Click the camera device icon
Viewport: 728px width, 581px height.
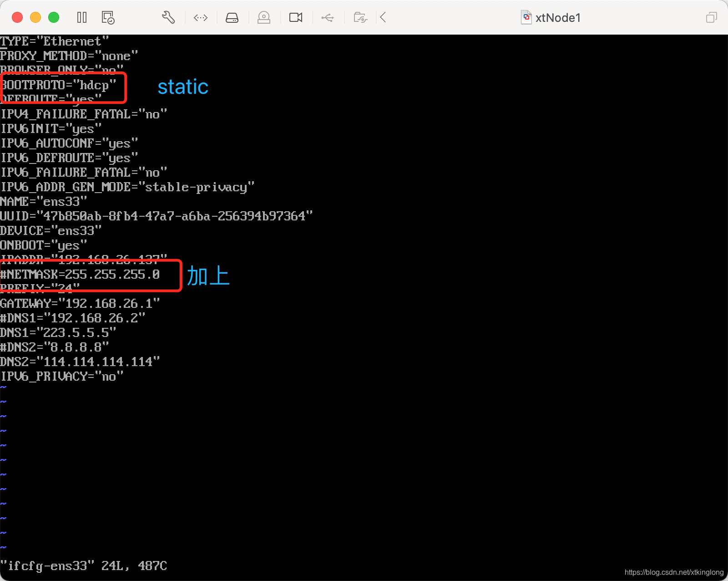tap(296, 18)
